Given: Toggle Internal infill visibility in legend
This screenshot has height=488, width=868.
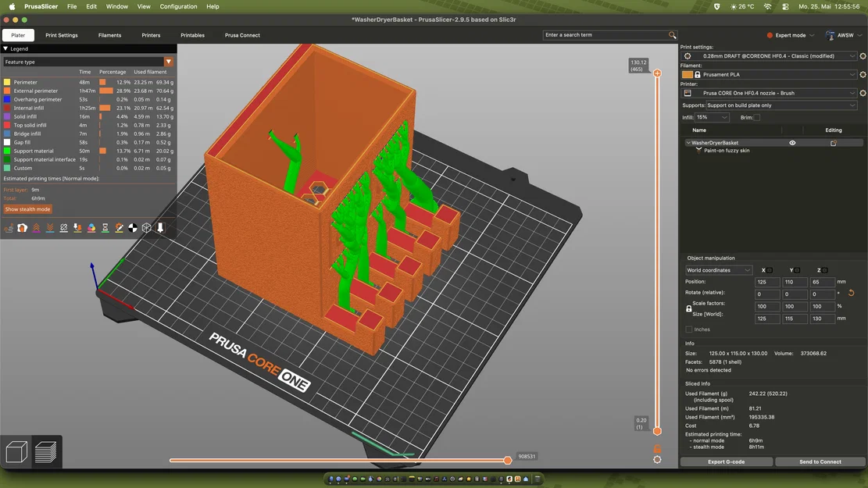Looking at the screenshot, I should (x=88, y=108).
